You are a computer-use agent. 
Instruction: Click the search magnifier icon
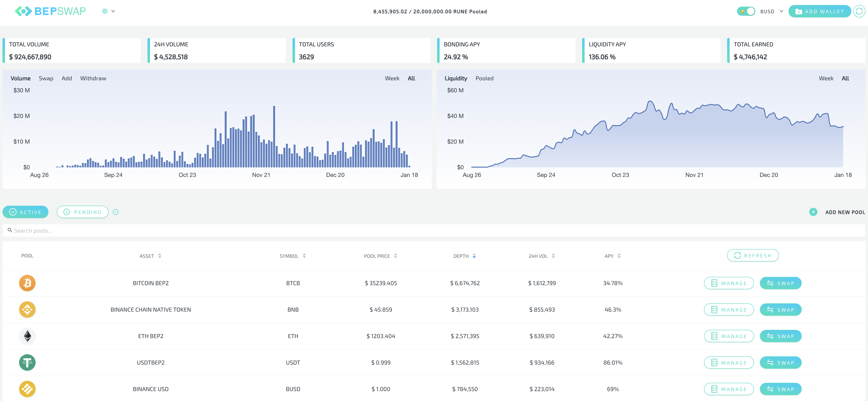click(x=10, y=230)
